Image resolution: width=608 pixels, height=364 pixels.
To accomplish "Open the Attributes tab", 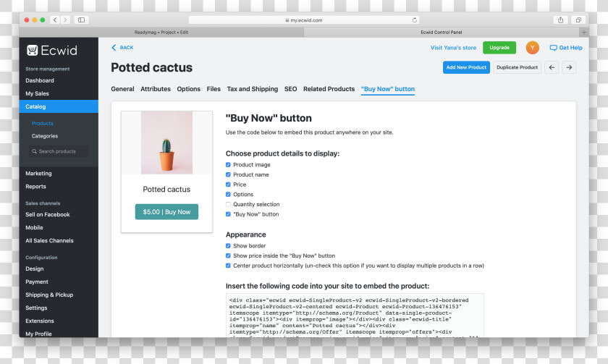I will 156,89.
